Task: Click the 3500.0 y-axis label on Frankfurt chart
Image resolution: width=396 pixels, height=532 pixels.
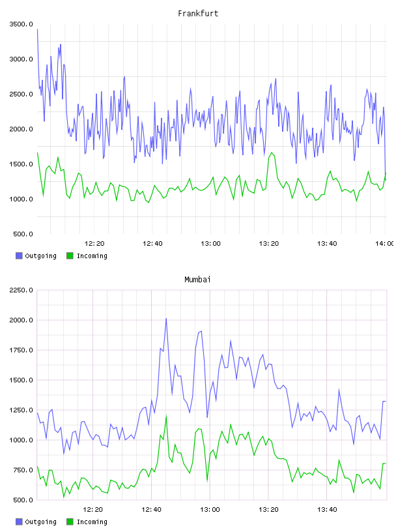Action: tap(21, 24)
